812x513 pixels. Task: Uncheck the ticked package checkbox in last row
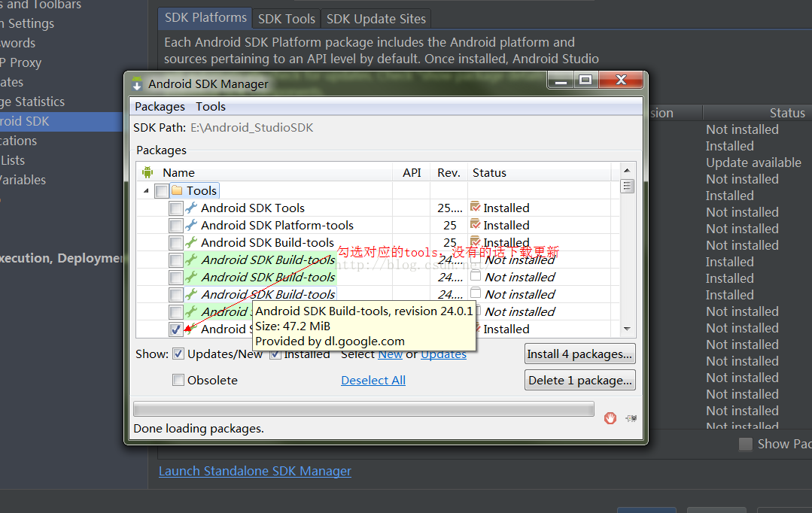click(175, 329)
